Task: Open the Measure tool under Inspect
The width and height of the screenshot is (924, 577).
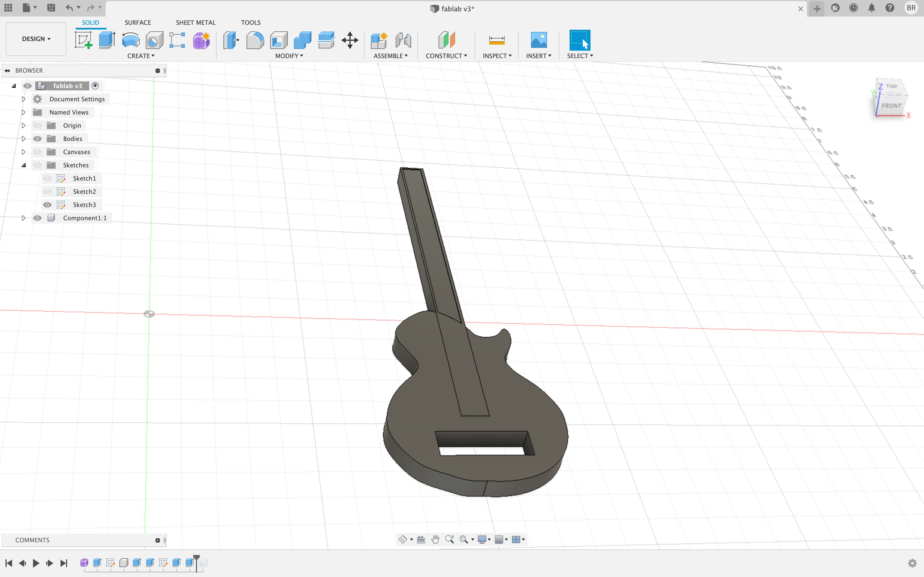Action: [x=496, y=40]
